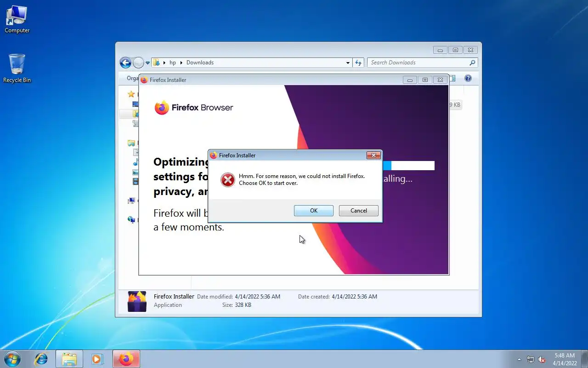This screenshot has width=588, height=368.
Task: Click the magnifier icon in the search box
Action: (x=472, y=63)
